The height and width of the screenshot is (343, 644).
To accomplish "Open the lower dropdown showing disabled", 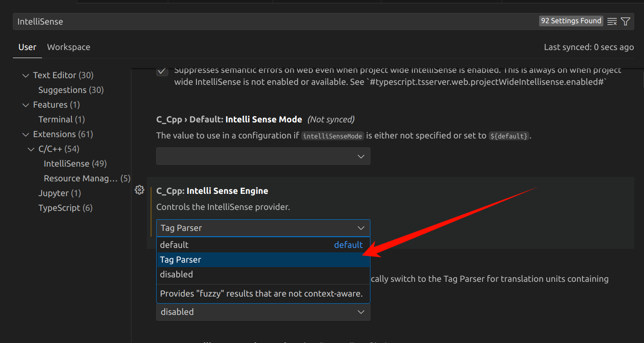I will 263,312.
